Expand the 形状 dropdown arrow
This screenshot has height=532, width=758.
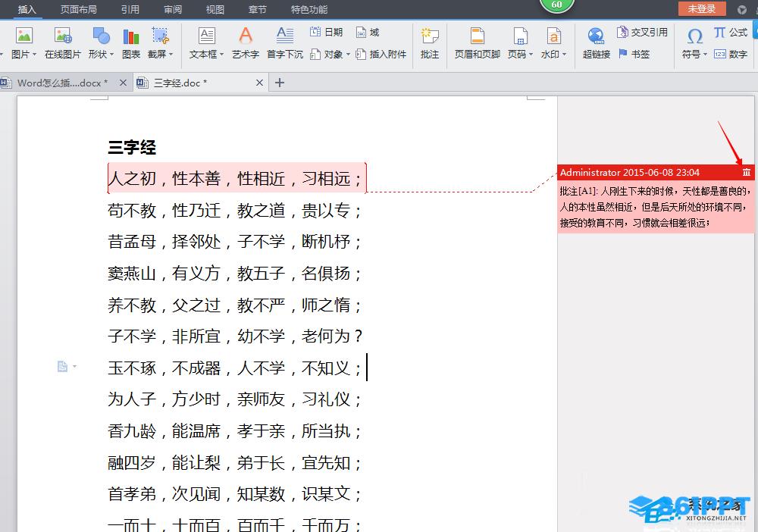tap(111, 54)
